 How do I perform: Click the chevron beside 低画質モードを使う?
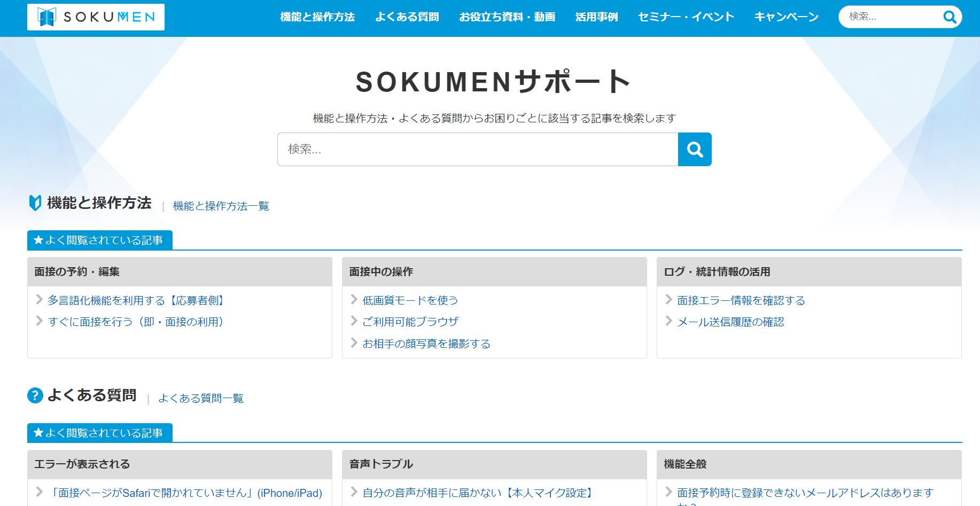(354, 300)
